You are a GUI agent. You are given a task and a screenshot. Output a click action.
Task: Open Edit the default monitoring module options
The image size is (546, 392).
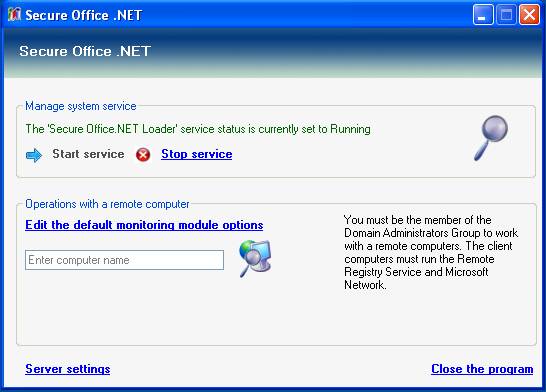coord(144,225)
